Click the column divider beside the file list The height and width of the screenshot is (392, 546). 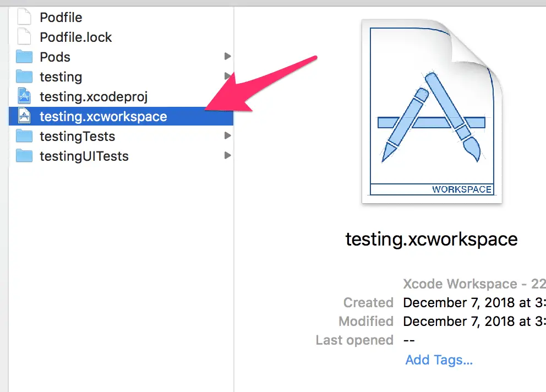coord(234,199)
